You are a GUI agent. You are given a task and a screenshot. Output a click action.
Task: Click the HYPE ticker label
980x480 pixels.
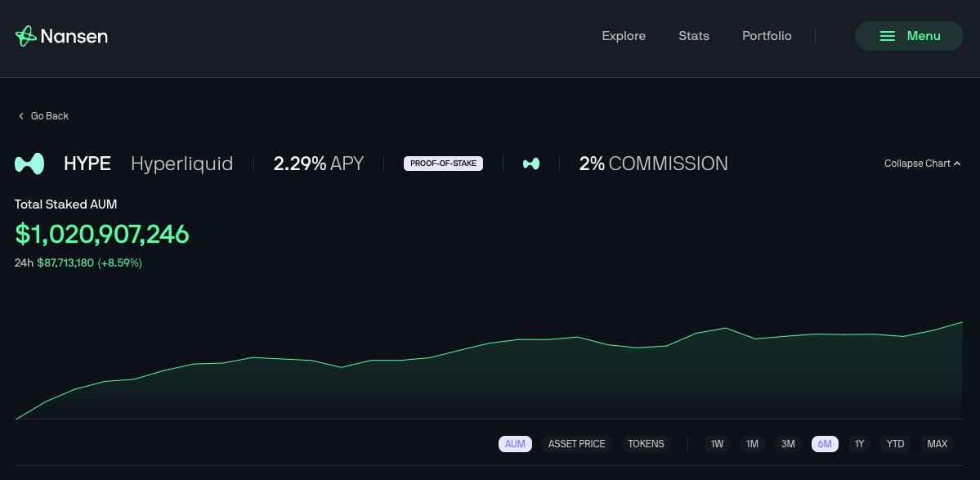pyautogui.click(x=87, y=164)
